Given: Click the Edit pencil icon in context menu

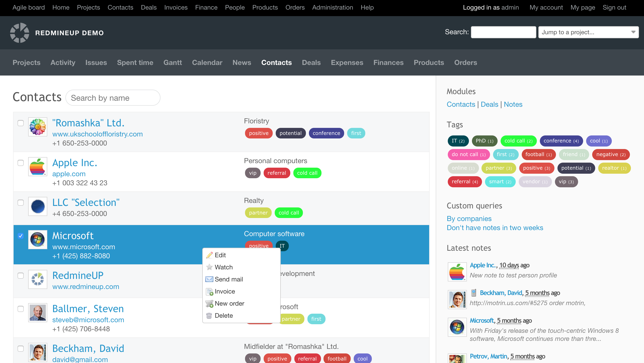Looking at the screenshot, I should coord(210,255).
